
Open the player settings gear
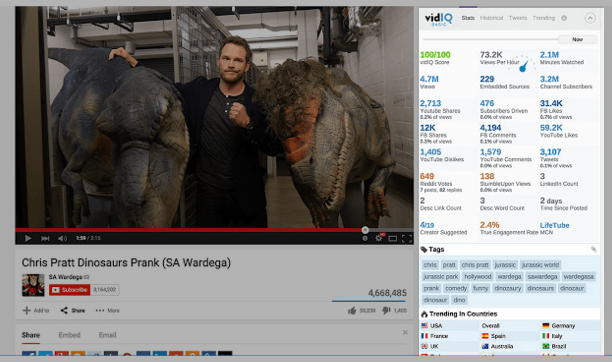pos(379,238)
